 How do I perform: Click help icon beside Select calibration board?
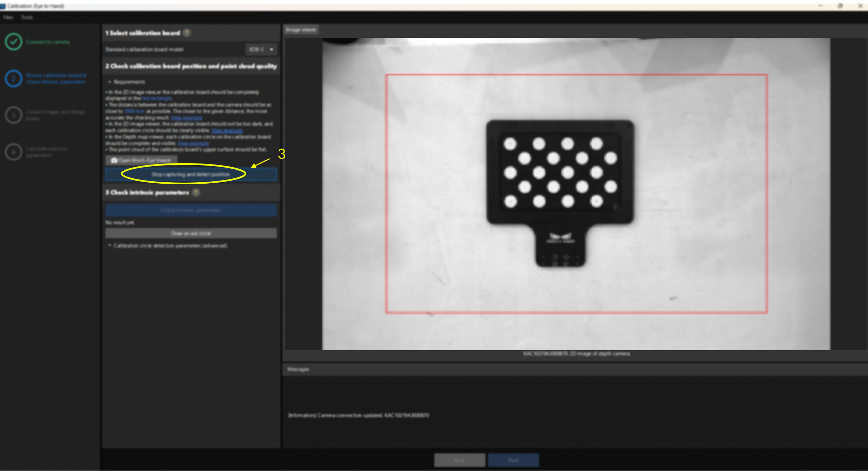(x=187, y=33)
